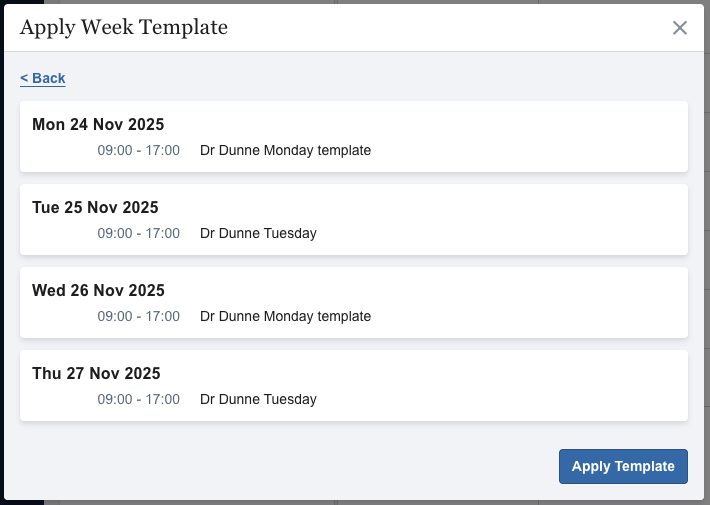The width and height of the screenshot is (710, 505).
Task: Click the Apply Week Template dialog title
Action: tap(124, 28)
